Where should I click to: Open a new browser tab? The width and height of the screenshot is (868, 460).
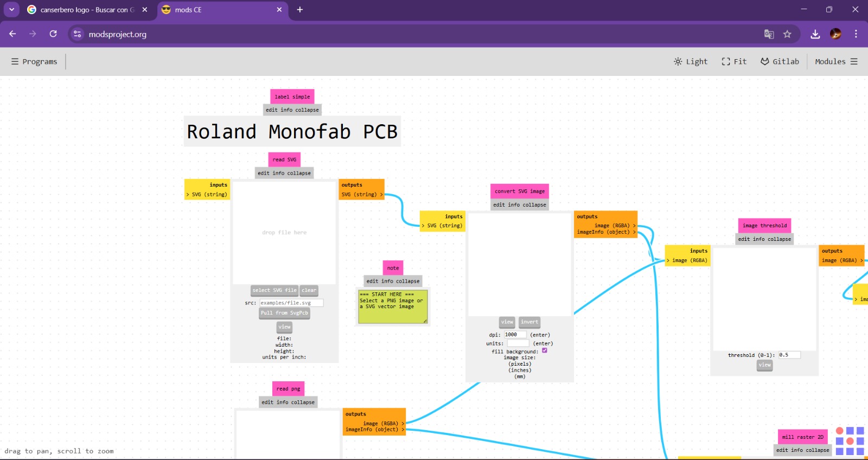[300, 10]
